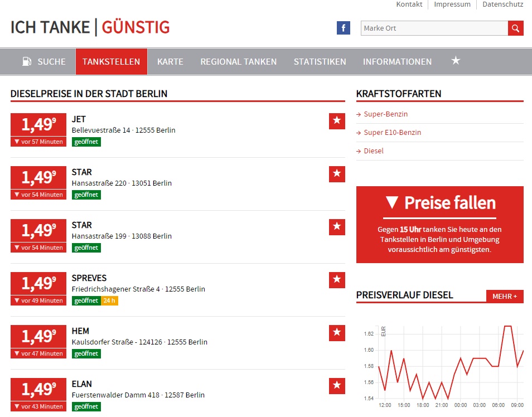Click the 'vor 49 Minuten' timestamp
Viewport: 532px width, 417px height.
point(38,300)
